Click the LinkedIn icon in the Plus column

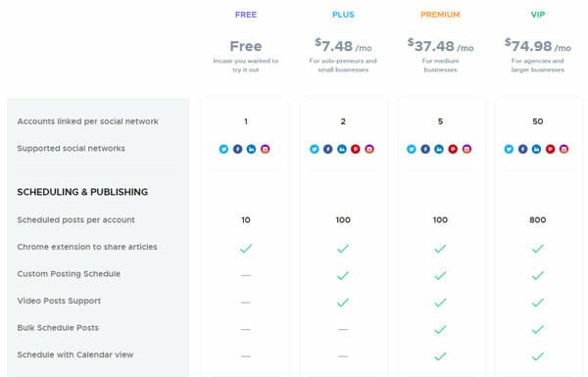[x=342, y=149]
